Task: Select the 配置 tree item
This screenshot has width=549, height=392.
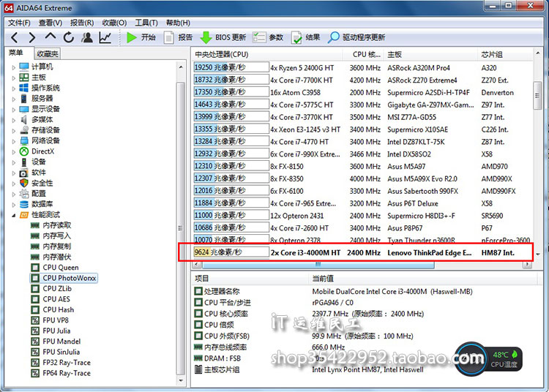Action: point(32,193)
